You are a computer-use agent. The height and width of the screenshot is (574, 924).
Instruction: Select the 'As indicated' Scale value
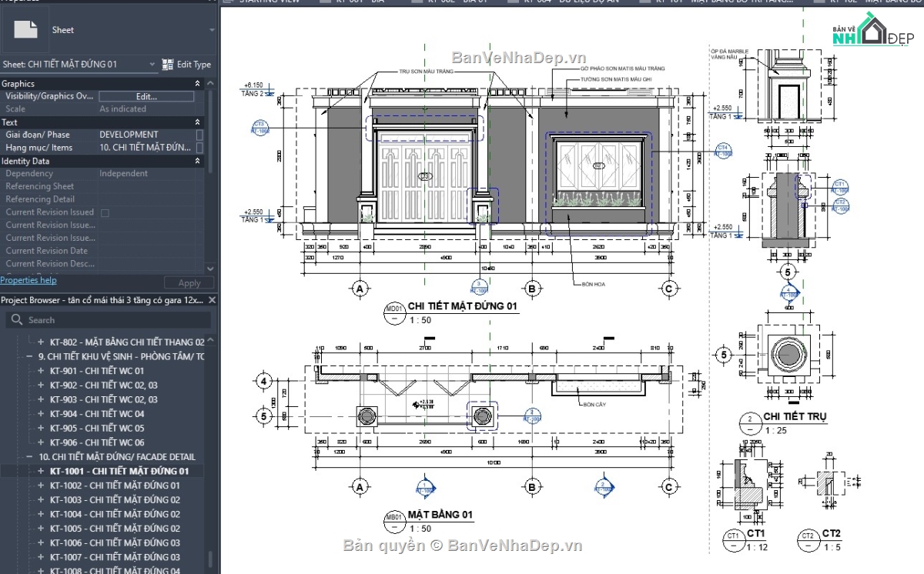click(x=123, y=109)
